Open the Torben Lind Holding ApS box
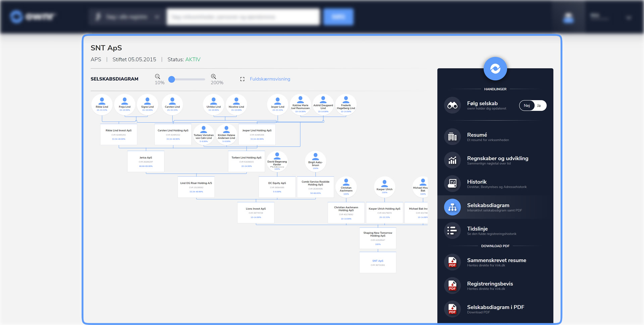The image size is (644, 325). pyautogui.click(x=247, y=161)
